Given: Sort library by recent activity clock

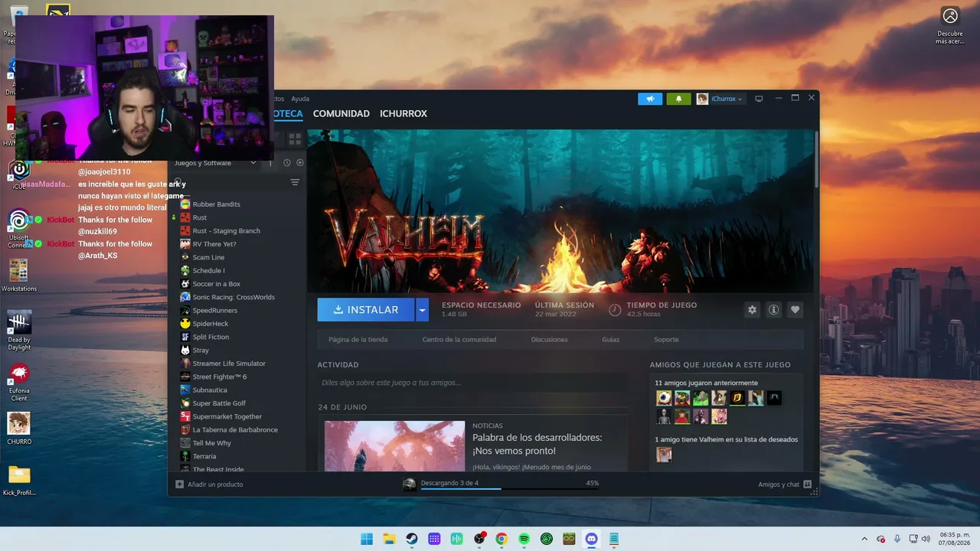Looking at the screenshot, I should tap(287, 163).
